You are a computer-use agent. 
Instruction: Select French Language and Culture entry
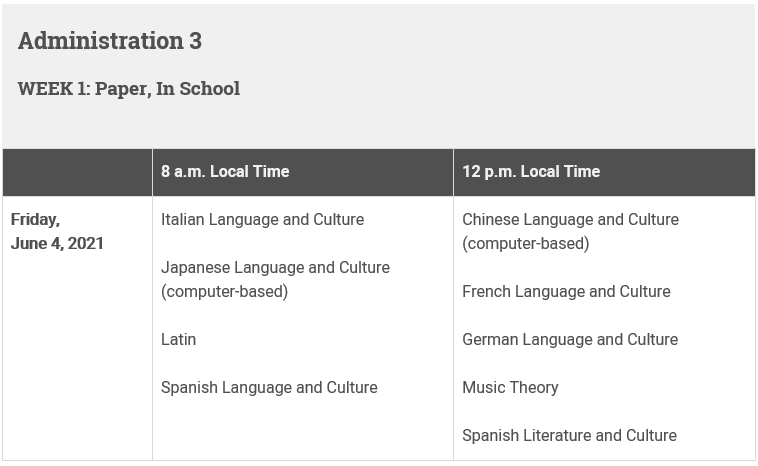click(566, 291)
